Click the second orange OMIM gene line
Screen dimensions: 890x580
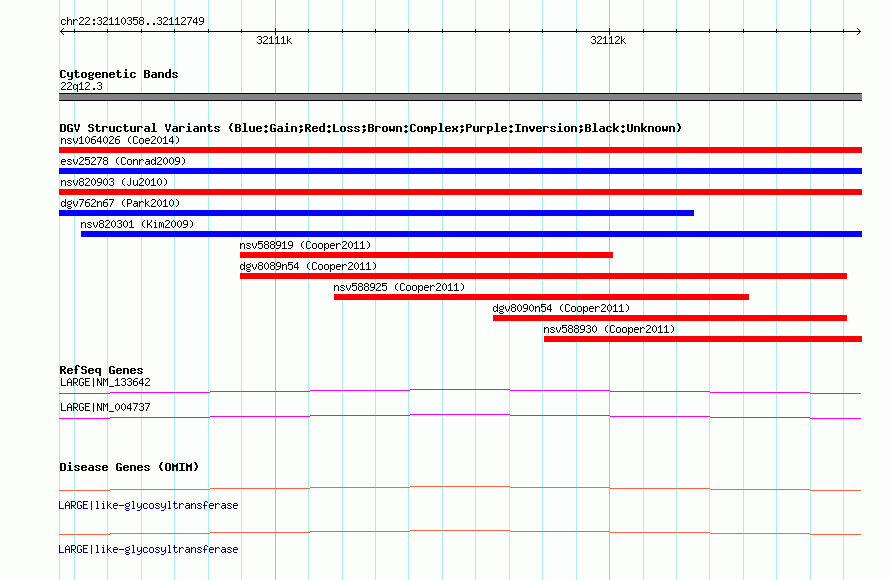click(x=460, y=532)
